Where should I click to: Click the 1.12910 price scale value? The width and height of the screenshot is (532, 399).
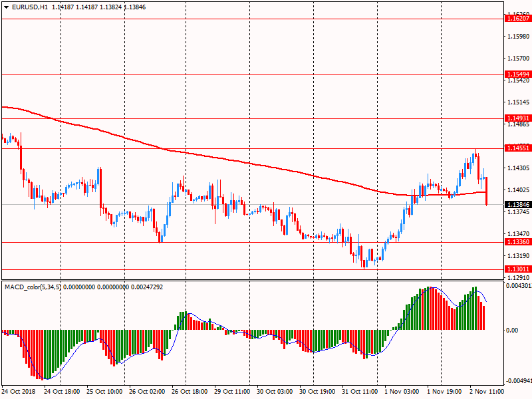coord(518,277)
